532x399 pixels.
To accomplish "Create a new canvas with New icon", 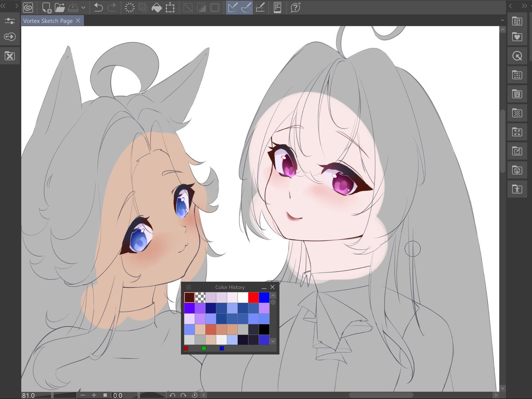I will click(x=47, y=7).
